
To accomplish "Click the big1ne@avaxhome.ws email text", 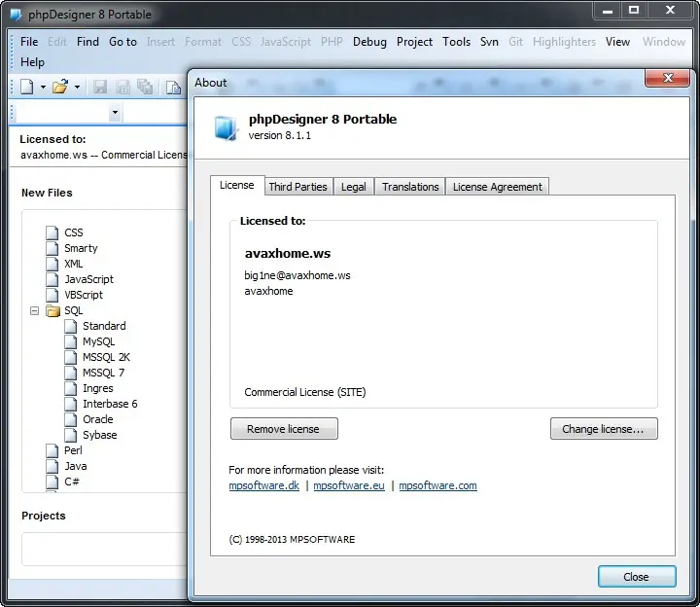I will [297, 275].
